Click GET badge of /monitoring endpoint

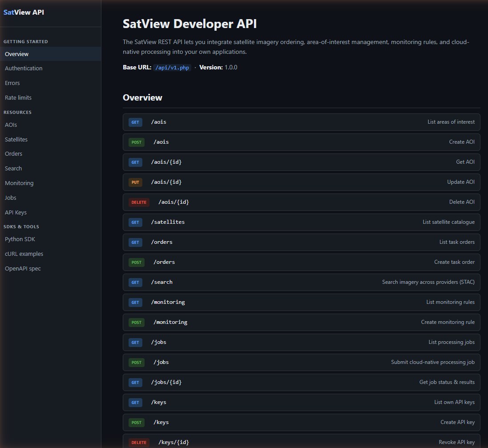coord(135,302)
